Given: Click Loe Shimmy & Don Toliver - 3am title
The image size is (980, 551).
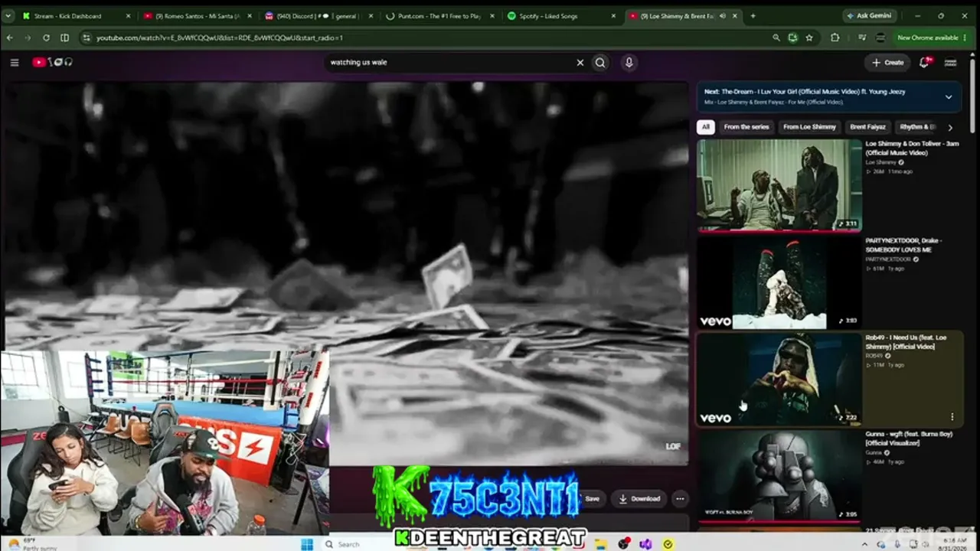Looking at the screenshot, I should pos(912,148).
